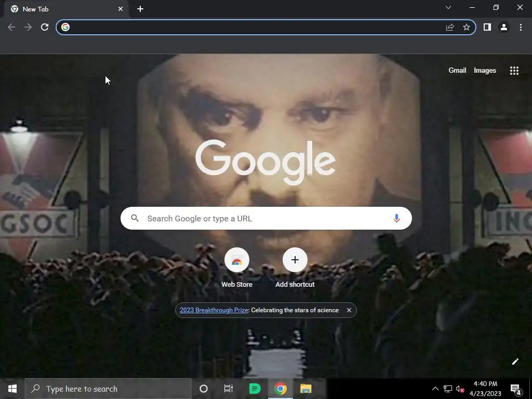532x399 pixels.
Task: Click the search magnifier in Google box
Action: click(135, 218)
